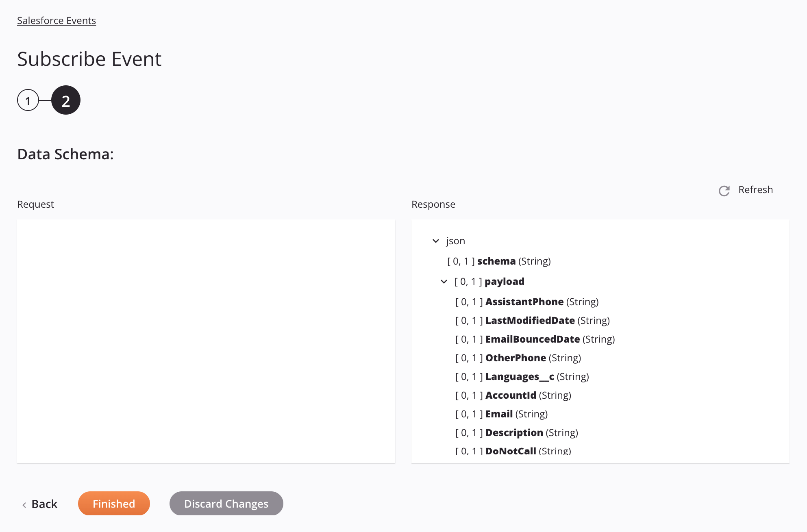
Task: Click the DoNotCall field in Response schema
Action: pyautogui.click(x=511, y=451)
